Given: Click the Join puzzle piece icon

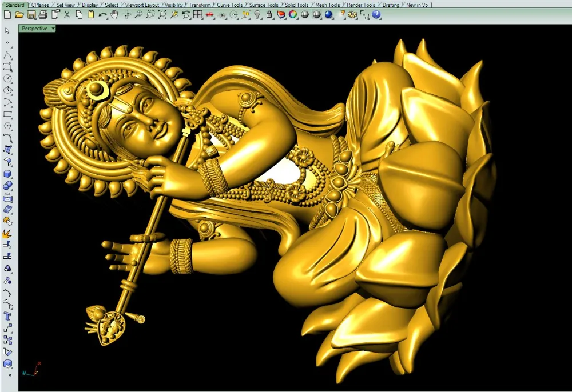Looking at the screenshot, I should coord(7,221).
